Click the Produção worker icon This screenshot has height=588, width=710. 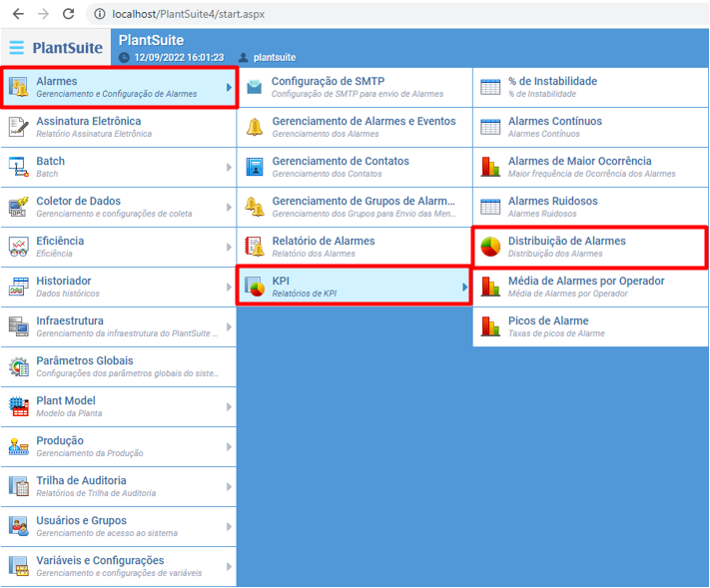click(x=19, y=447)
